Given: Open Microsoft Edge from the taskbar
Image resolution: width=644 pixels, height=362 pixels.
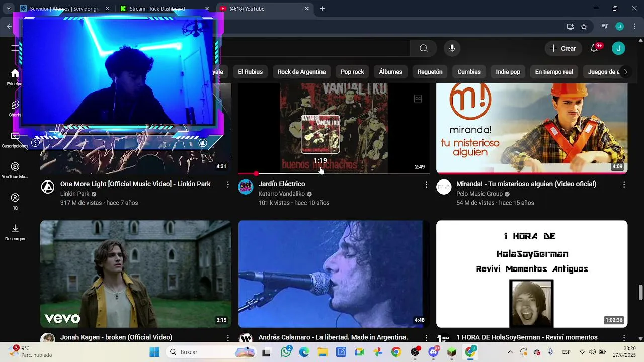Looking at the screenshot, I should point(304,352).
